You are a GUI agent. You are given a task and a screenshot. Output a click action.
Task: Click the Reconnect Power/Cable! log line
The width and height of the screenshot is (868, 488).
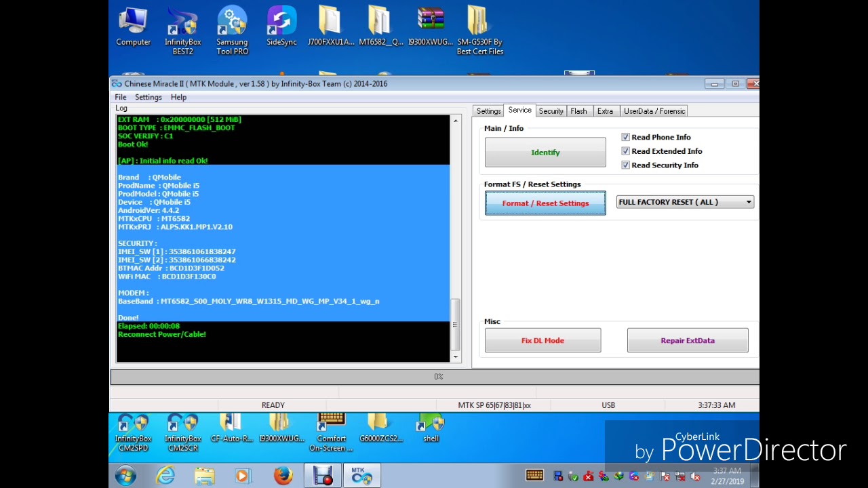point(162,334)
